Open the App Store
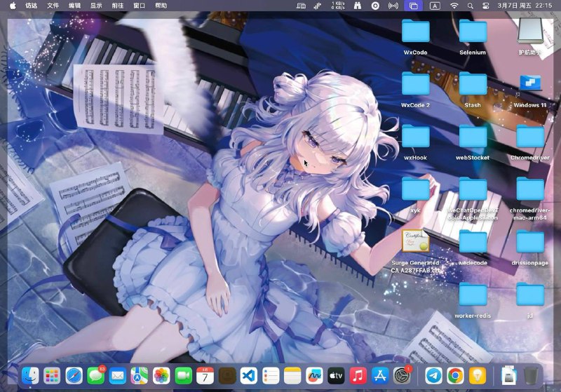 pyautogui.click(x=379, y=376)
